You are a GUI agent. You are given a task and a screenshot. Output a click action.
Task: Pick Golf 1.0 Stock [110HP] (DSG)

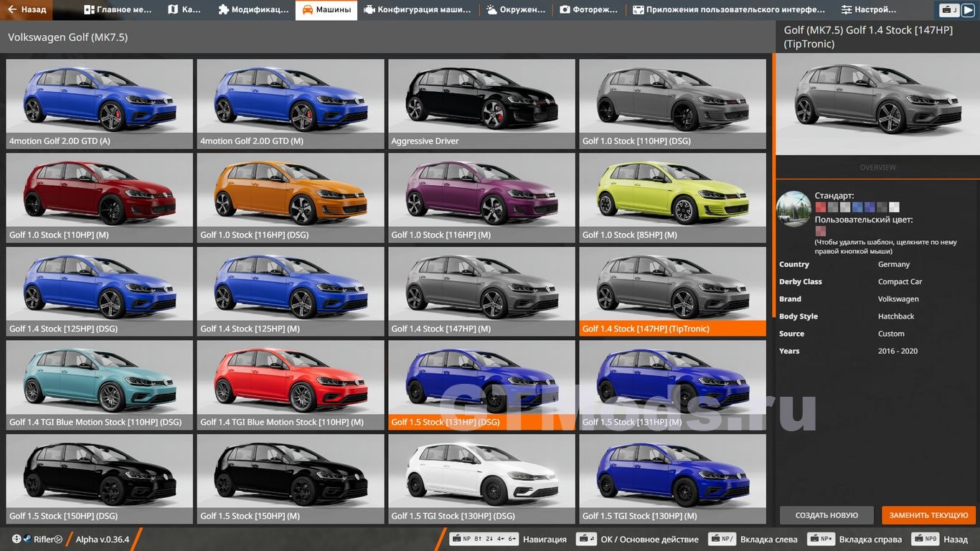tap(673, 104)
